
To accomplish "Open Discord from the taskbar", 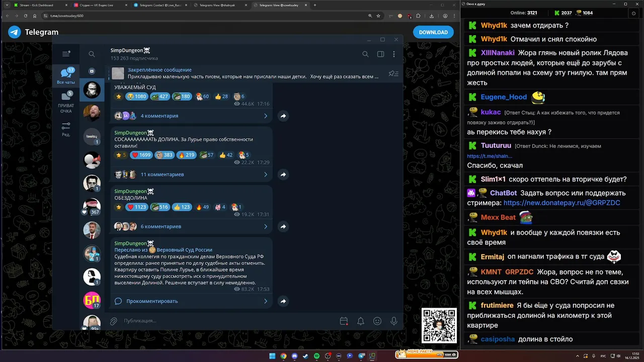I will (x=294, y=356).
